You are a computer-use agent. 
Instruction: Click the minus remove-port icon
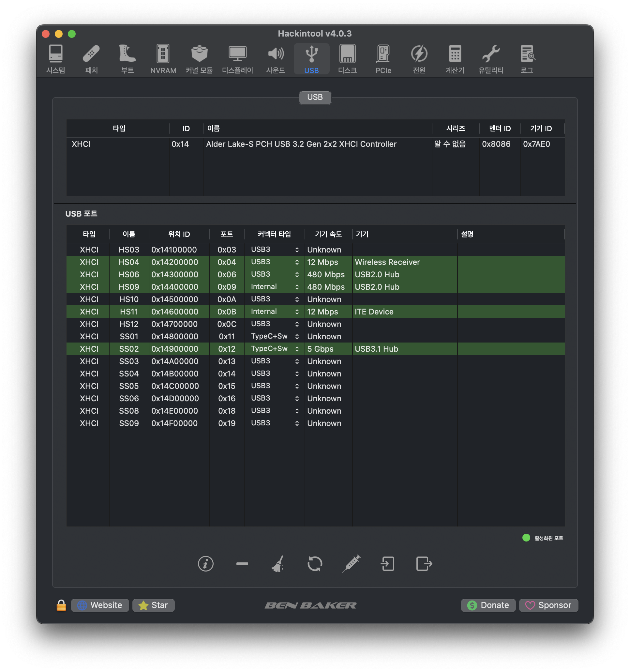[x=242, y=563]
